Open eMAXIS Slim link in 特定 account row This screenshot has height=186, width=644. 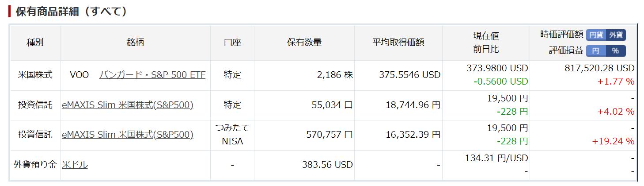[128, 105]
